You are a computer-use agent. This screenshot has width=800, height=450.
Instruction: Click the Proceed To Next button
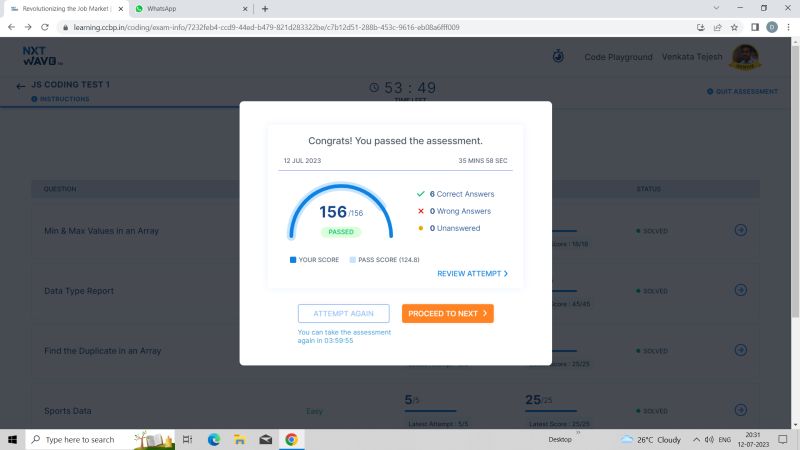[447, 313]
